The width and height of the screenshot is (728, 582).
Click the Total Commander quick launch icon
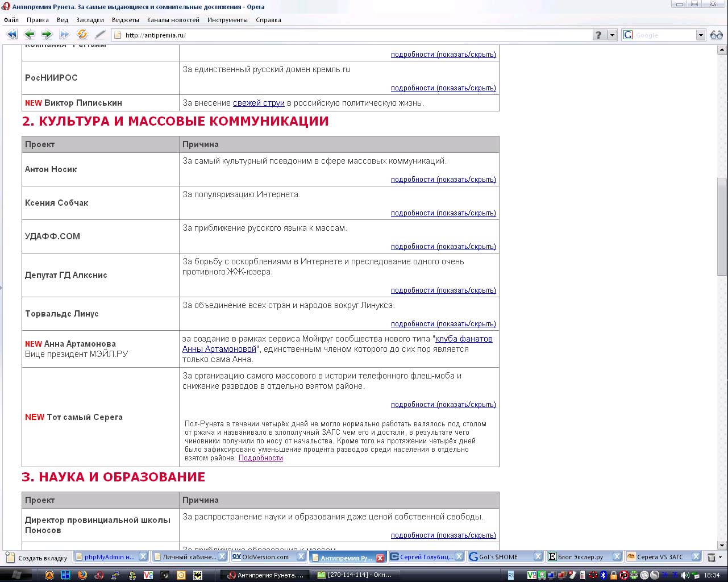[x=66, y=575]
